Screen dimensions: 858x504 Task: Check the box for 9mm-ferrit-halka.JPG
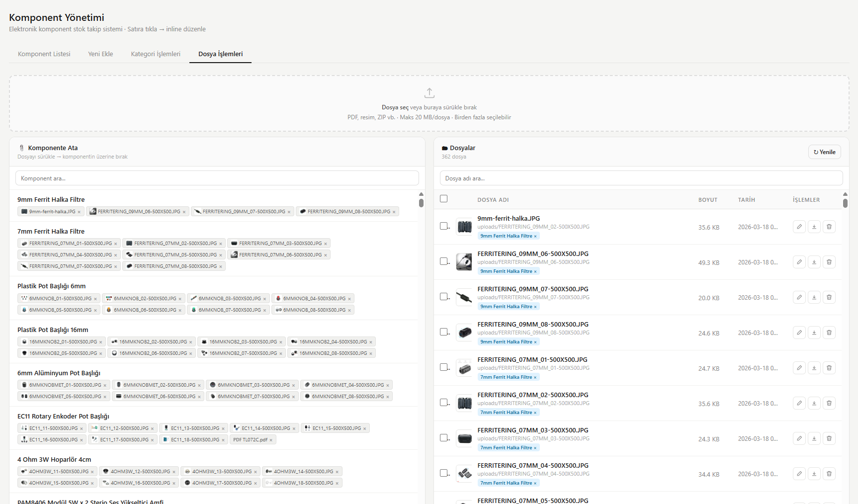tap(444, 226)
